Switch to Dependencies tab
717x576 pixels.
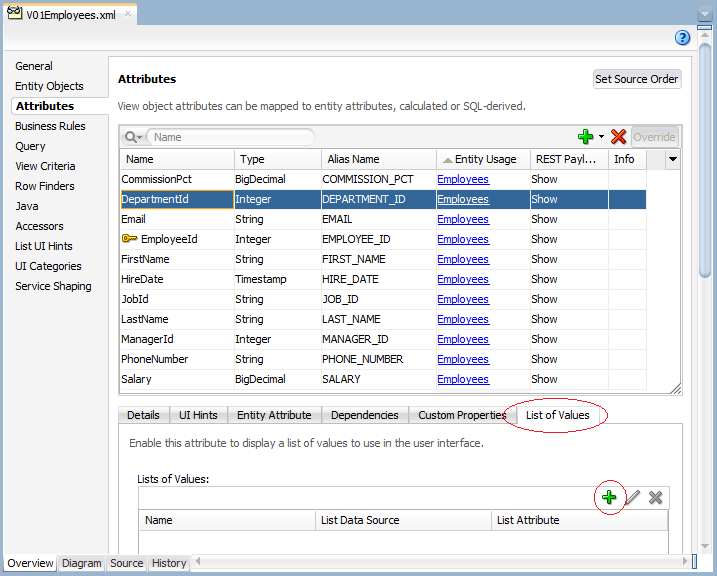pos(365,415)
